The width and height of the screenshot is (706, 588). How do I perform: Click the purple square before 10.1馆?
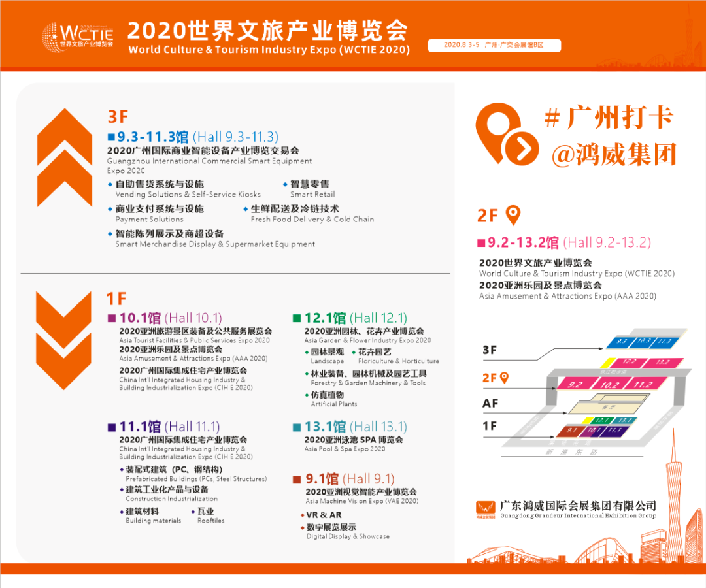[112, 319]
